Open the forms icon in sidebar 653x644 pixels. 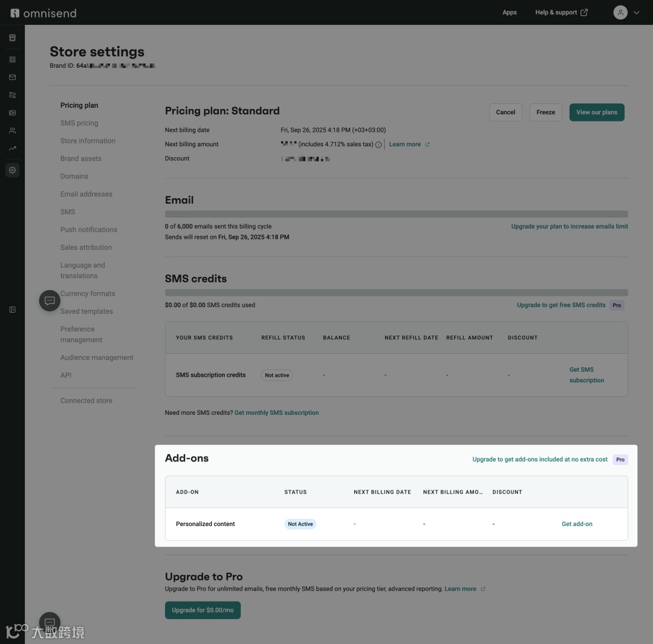pos(13,113)
